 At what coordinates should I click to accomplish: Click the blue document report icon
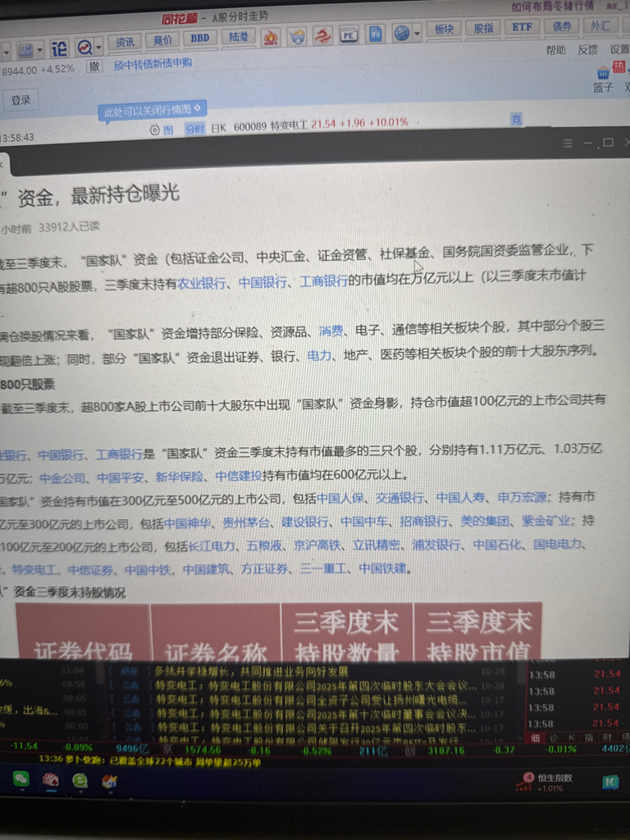[375, 34]
